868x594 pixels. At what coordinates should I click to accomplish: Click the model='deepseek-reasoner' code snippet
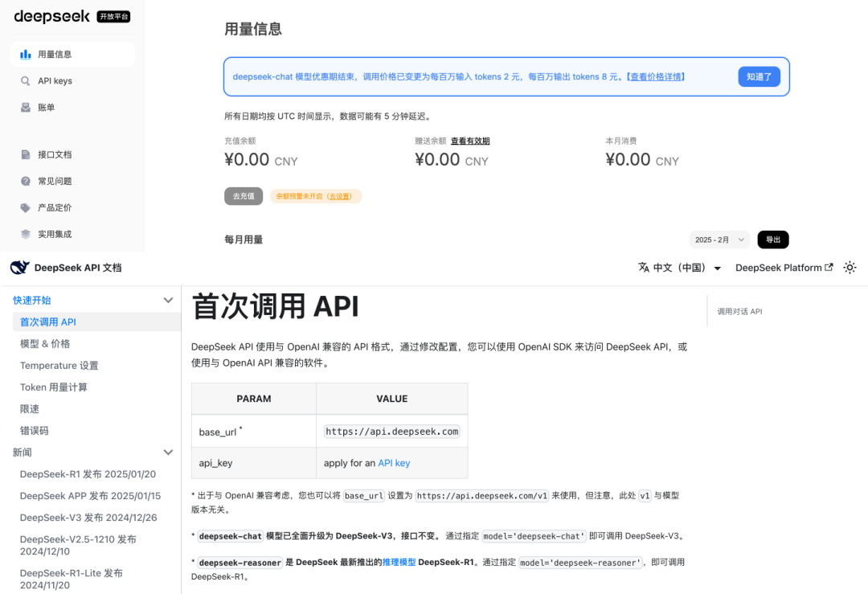(581, 563)
